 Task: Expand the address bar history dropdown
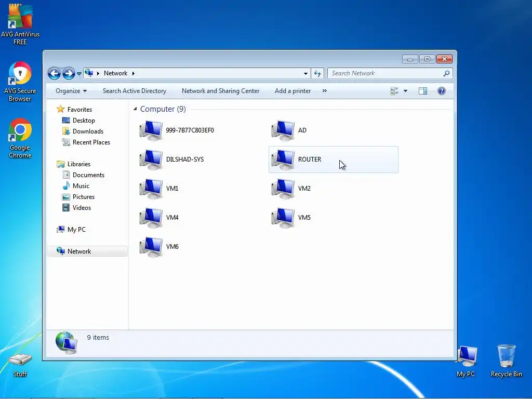pos(305,73)
